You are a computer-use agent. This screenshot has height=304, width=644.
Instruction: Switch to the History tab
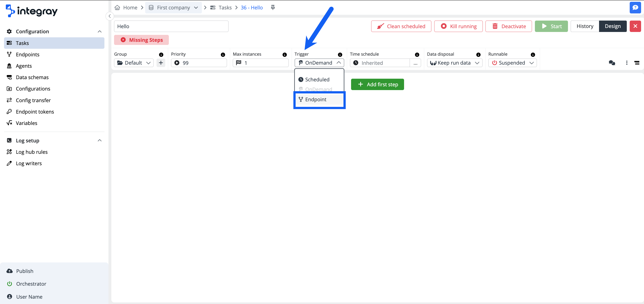coord(585,26)
